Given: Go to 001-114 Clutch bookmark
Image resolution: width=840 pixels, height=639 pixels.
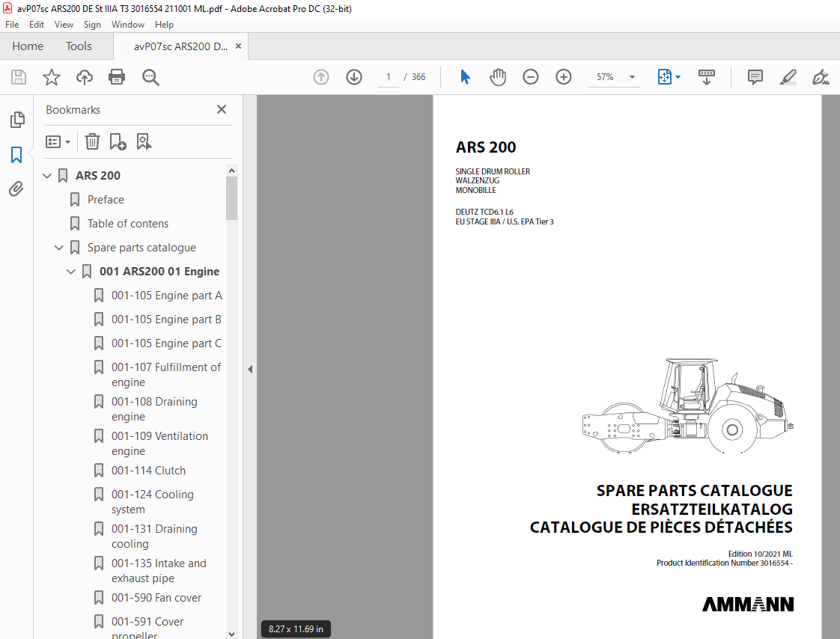Looking at the screenshot, I should click(148, 471).
